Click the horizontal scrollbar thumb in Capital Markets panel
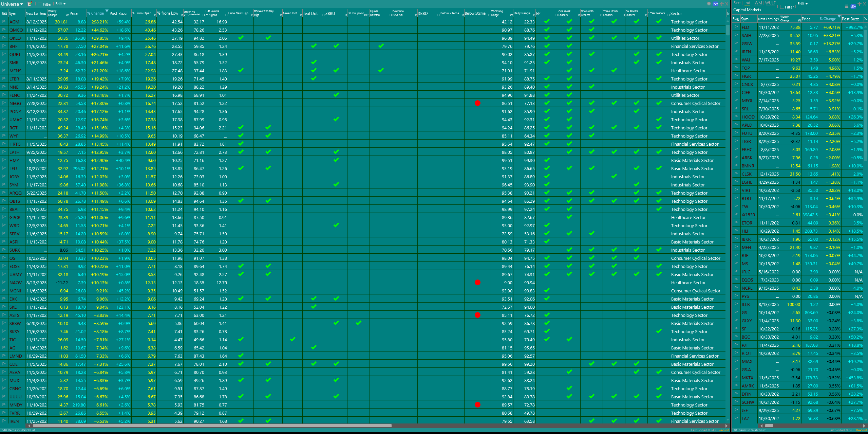The width and height of the screenshot is (868, 434). tap(769, 426)
